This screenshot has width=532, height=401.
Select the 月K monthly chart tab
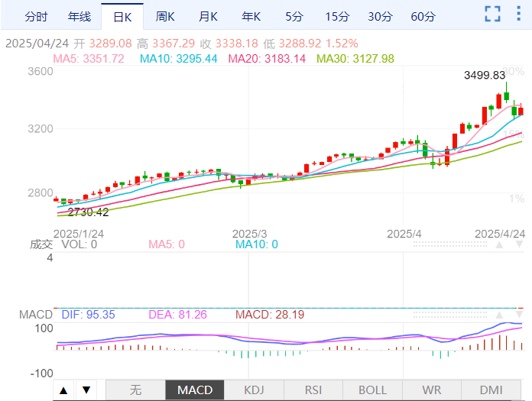point(208,16)
